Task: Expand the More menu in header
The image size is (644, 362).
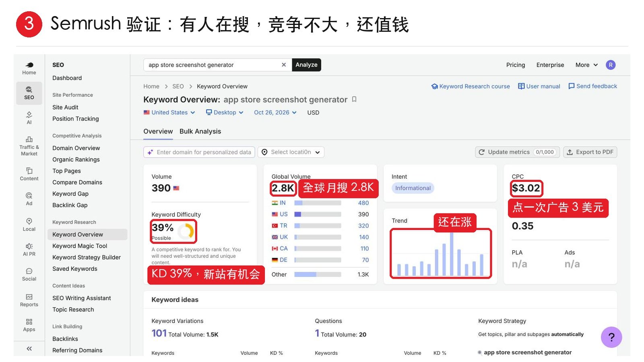Action: [586, 65]
